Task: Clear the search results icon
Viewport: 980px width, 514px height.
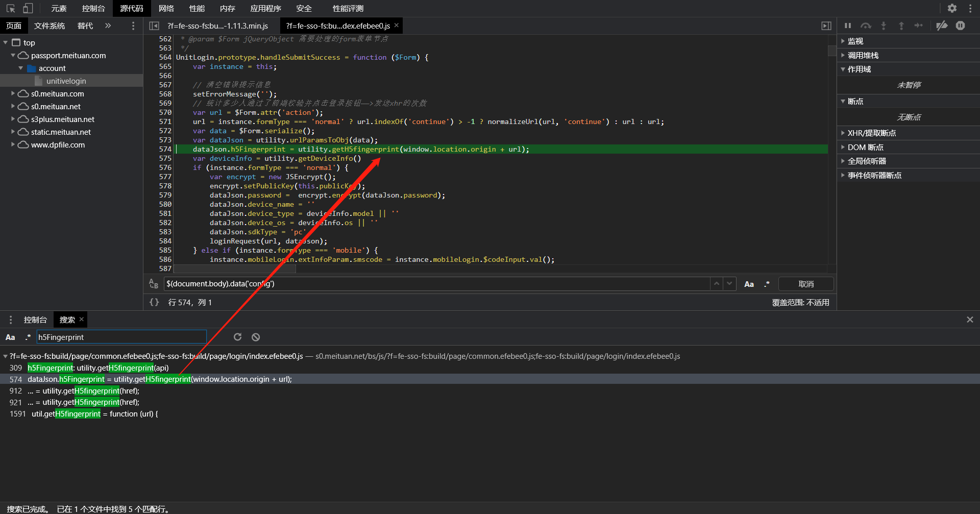Action: (256, 337)
